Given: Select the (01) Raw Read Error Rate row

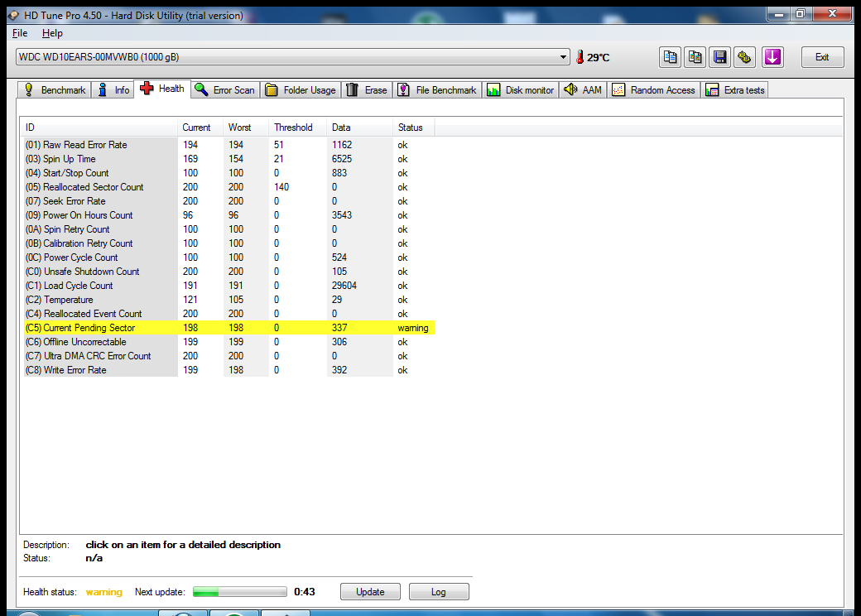Looking at the screenshot, I should point(228,145).
